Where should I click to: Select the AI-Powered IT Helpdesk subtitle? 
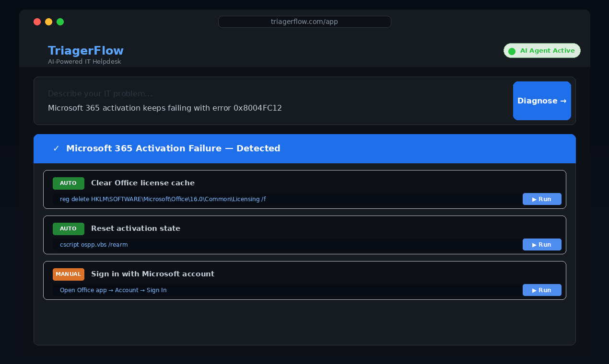84,61
